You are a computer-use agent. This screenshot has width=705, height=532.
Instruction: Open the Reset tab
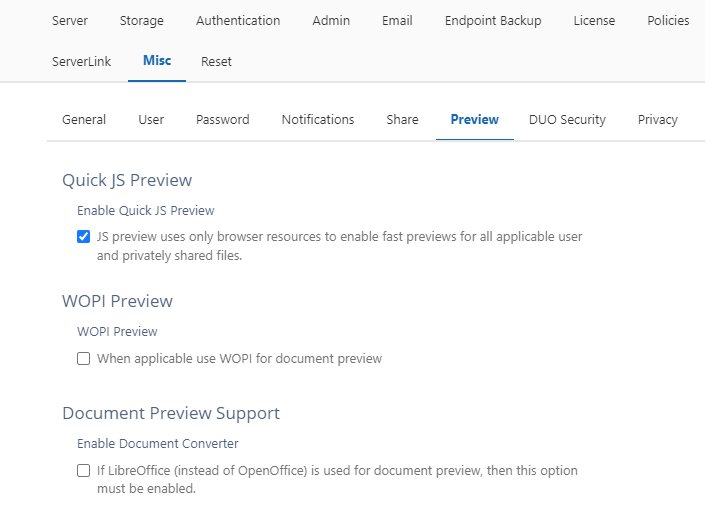(216, 61)
